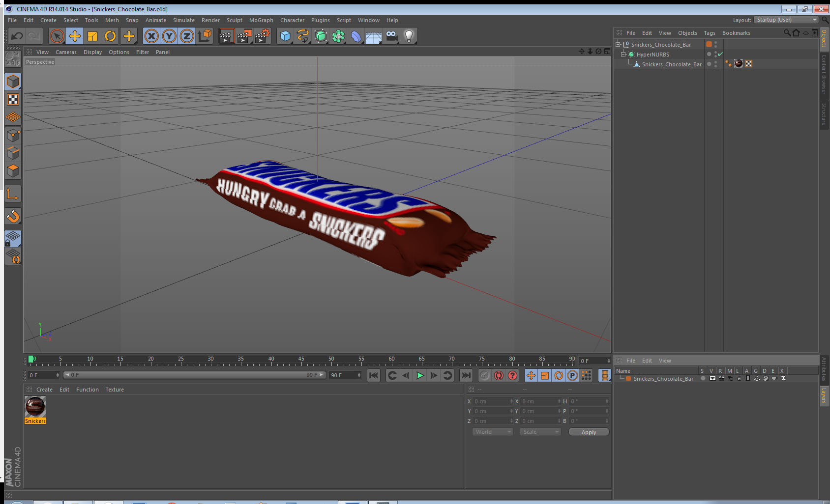Click Render to Picture Viewer icon
Screen dimensions: 830x504
(244, 36)
